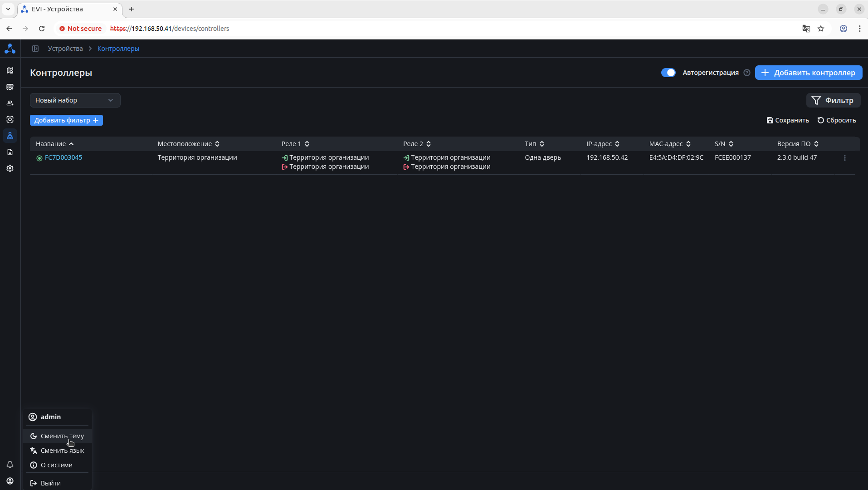Open the camera recognition section in the sidebar
868x490 pixels.
tap(10, 119)
